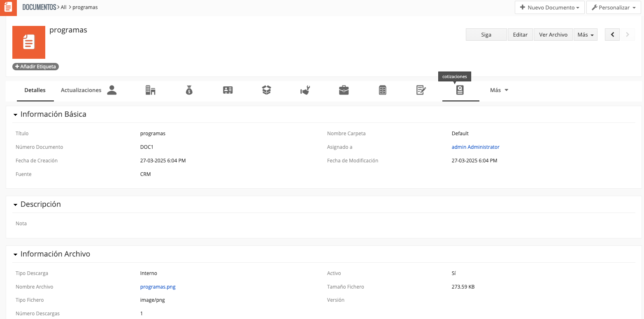
Task: Open the building (organizations) related tab icon
Action: 151,90
